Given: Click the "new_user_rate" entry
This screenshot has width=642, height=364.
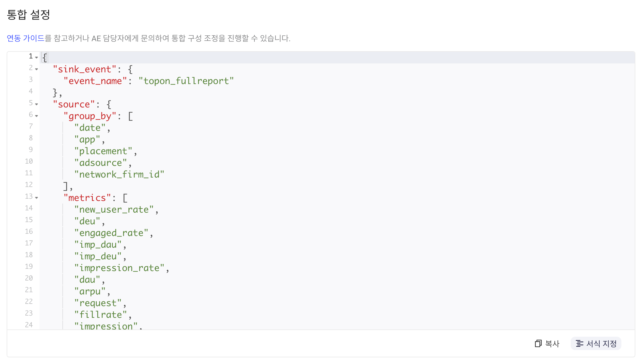Looking at the screenshot, I should pos(114,210).
